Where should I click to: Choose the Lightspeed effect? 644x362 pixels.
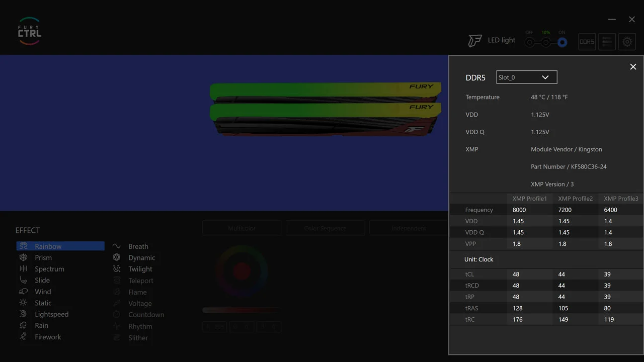(x=52, y=314)
